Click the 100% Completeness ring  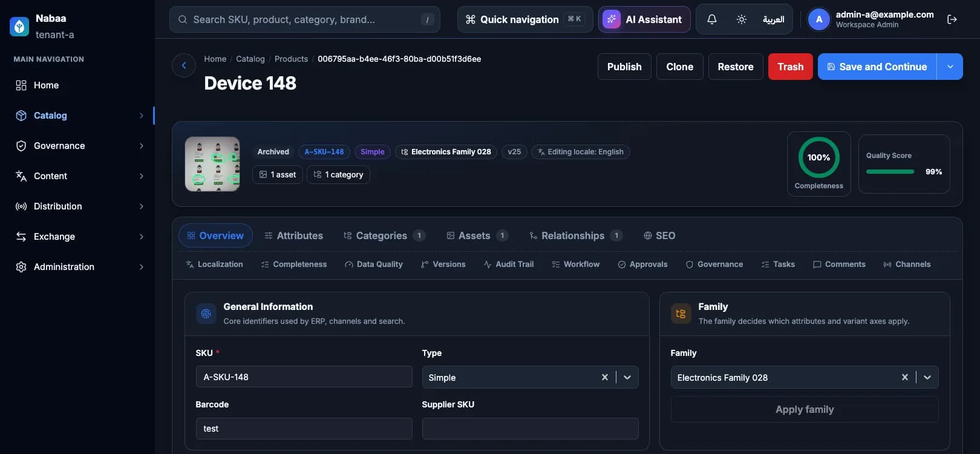point(818,157)
